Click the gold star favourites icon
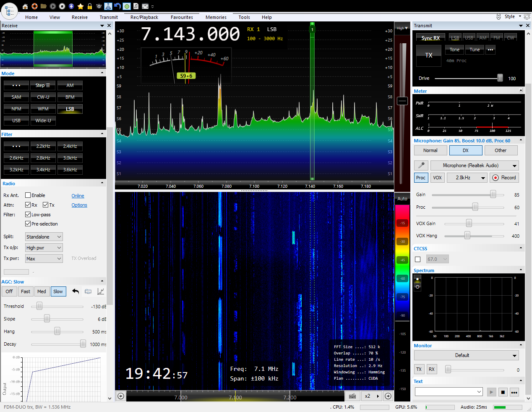 click(x=81, y=6)
